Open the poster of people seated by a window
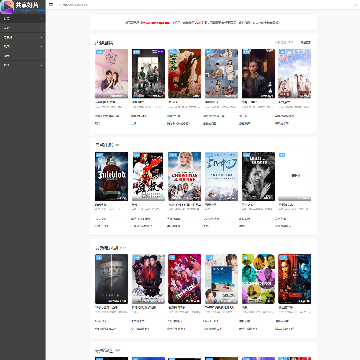The image size is (360, 360). 148,74
